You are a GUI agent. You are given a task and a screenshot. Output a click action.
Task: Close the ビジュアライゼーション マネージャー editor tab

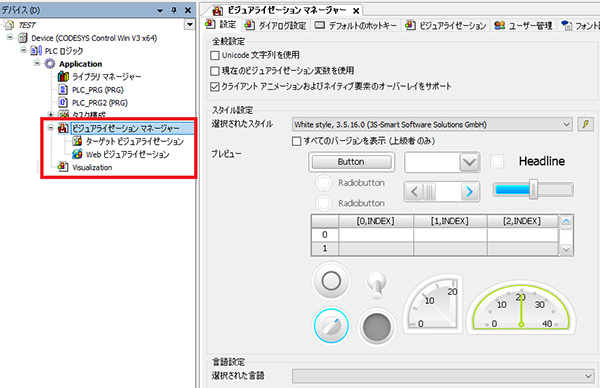click(356, 11)
